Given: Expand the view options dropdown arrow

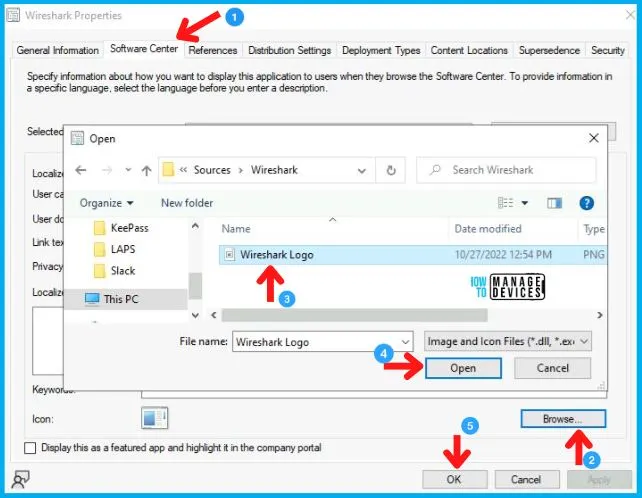Looking at the screenshot, I should point(524,203).
